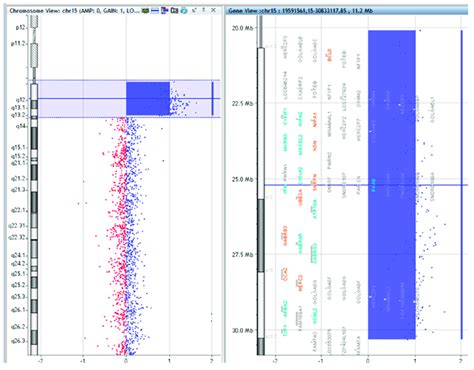Click the q22.1 band label

tap(19, 210)
